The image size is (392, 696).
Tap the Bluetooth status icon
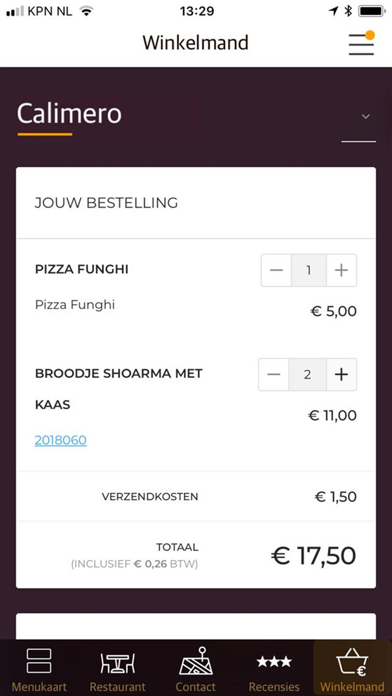pos(348,11)
